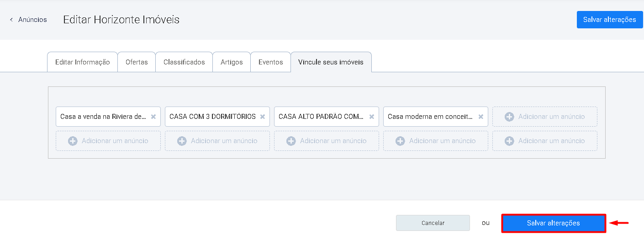Image resolution: width=644 pixels, height=246 pixels.
Task: Remove the 'CASA COM 3 DORMITÓRIOS' listing
Action: coord(263,117)
